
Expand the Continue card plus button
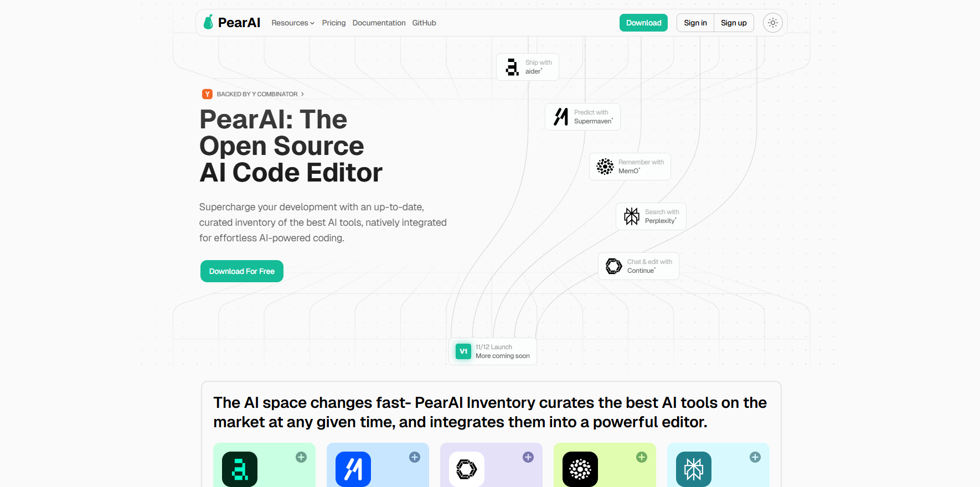(528, 457)
